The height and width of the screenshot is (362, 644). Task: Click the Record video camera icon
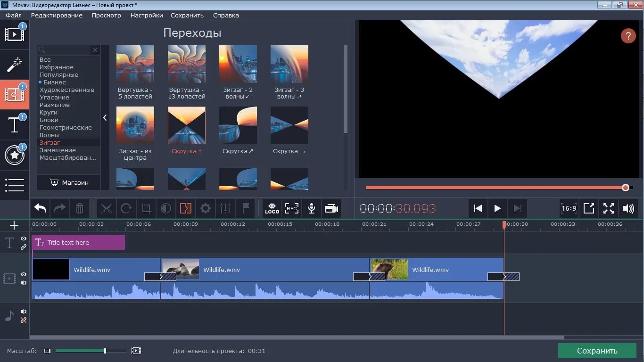[331, 208]
